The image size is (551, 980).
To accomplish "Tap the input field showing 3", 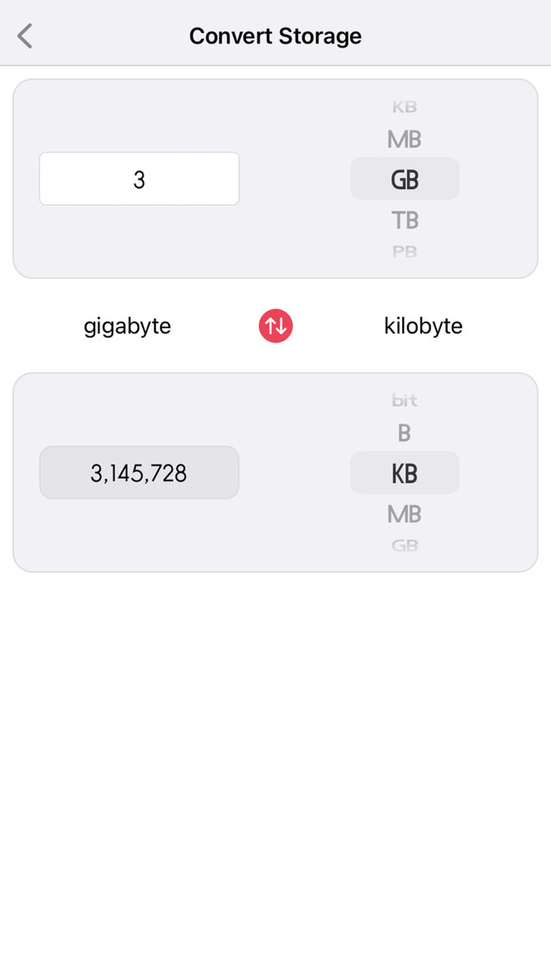I will point(139,179).
